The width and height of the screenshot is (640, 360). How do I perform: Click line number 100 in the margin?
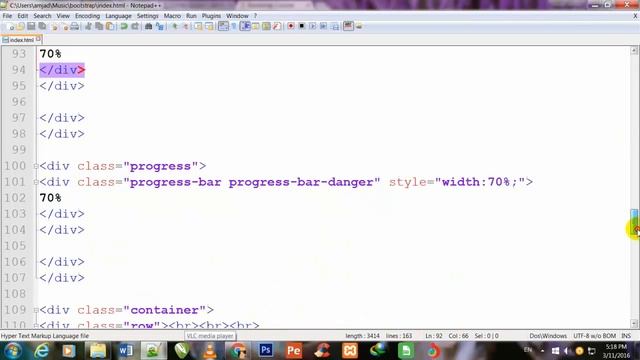[x=15, y=166]
